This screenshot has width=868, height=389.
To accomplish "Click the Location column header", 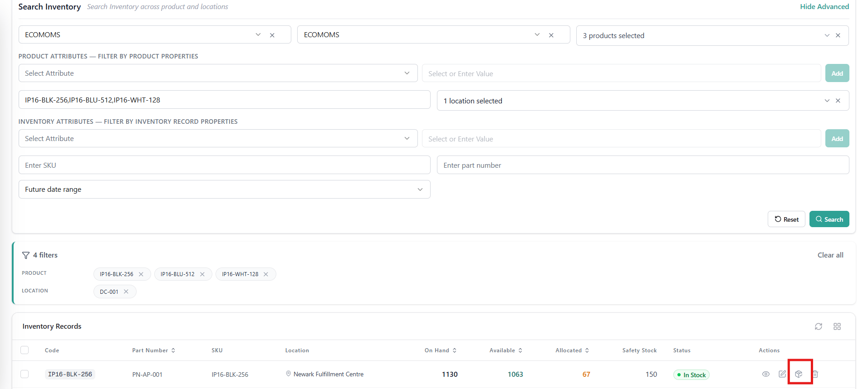I will [297, 350].
